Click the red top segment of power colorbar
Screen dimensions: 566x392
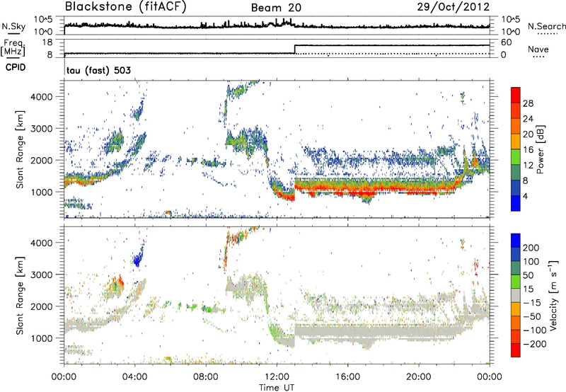tap(516, 96)
